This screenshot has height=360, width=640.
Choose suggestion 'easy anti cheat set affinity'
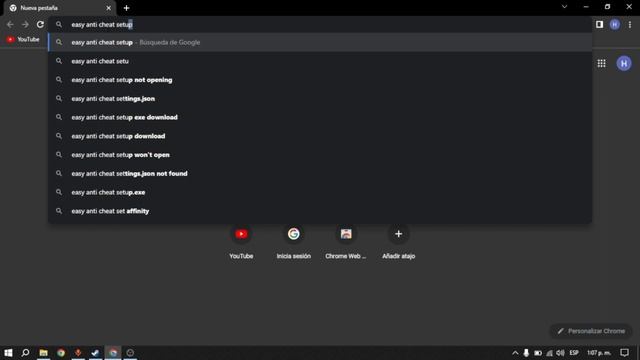tap(320, 211)
